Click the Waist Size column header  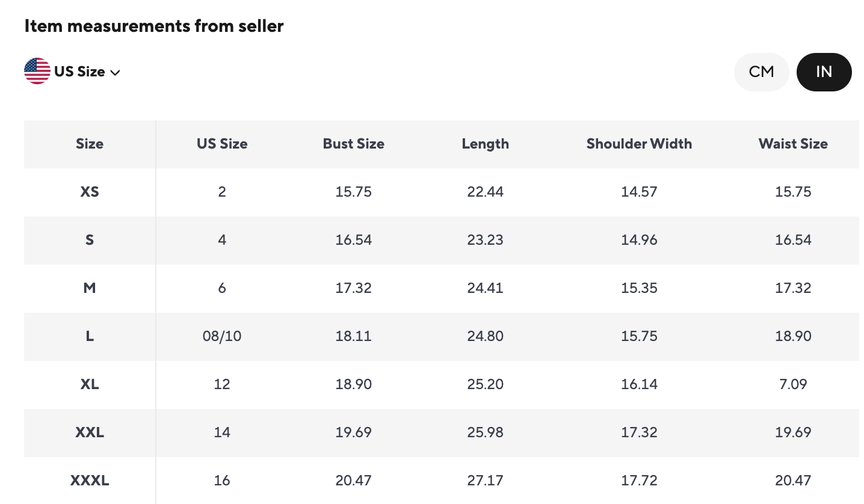click(x=793, y=144)
